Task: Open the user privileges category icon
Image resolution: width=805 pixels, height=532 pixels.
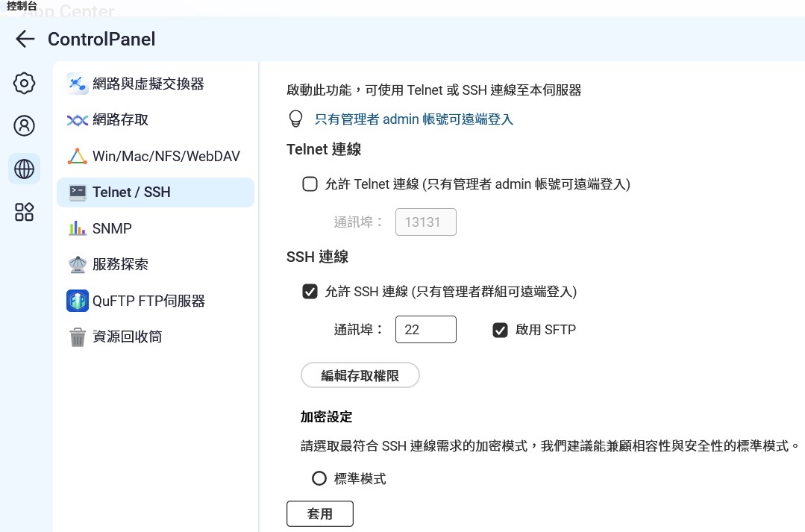Action: tap(25, 125)
